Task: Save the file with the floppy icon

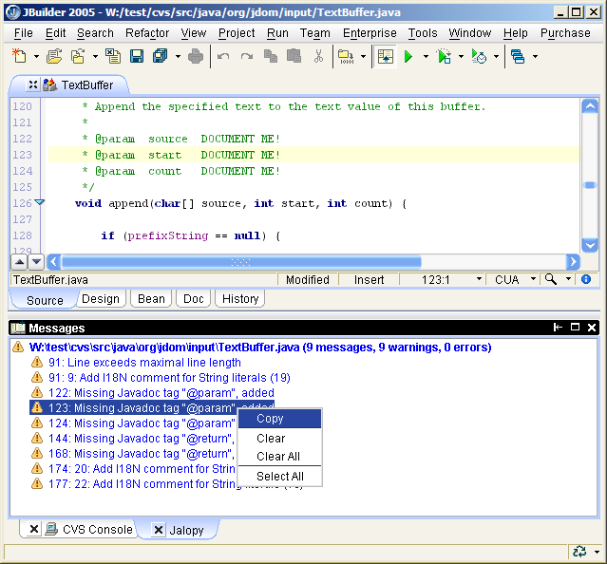Action: [x=136, y=56]
